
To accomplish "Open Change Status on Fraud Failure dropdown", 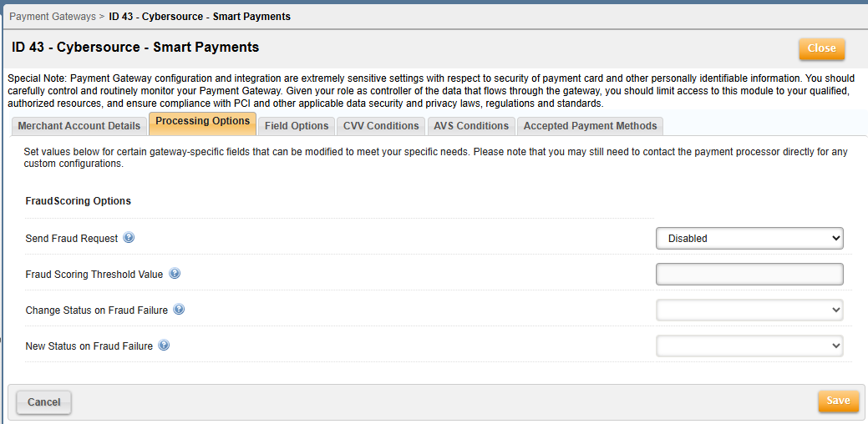I will tap(749, 310).
